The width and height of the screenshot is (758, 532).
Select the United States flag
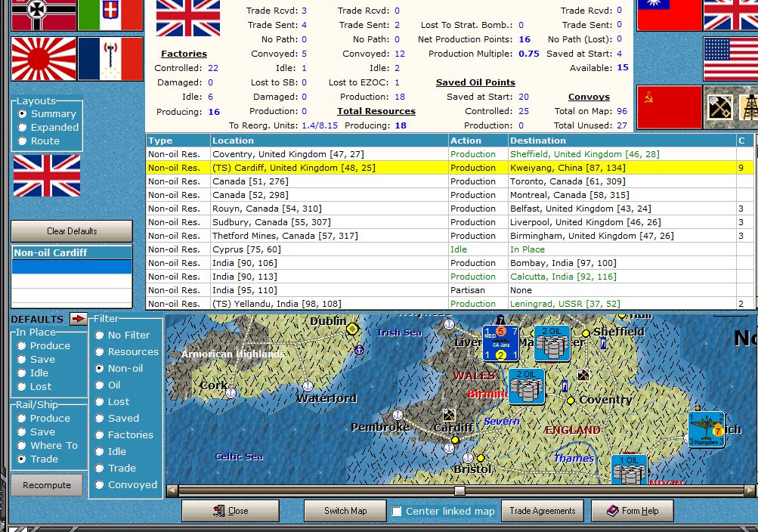730,59
